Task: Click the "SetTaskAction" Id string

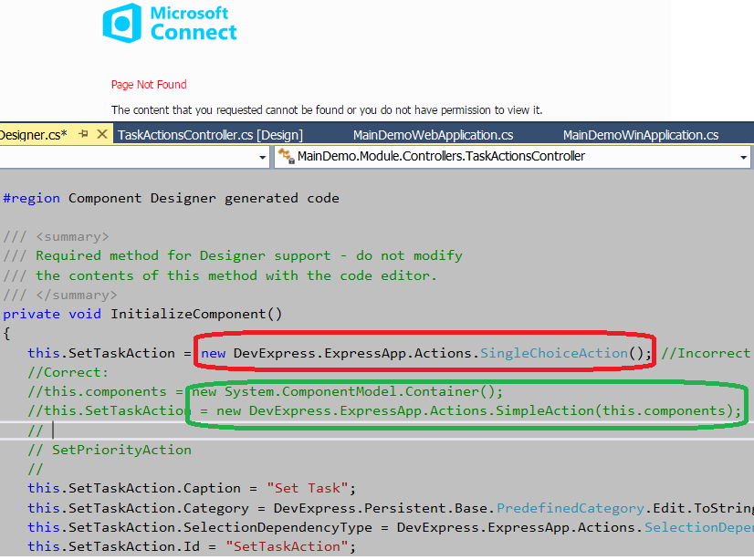Action: click(286, 546)
